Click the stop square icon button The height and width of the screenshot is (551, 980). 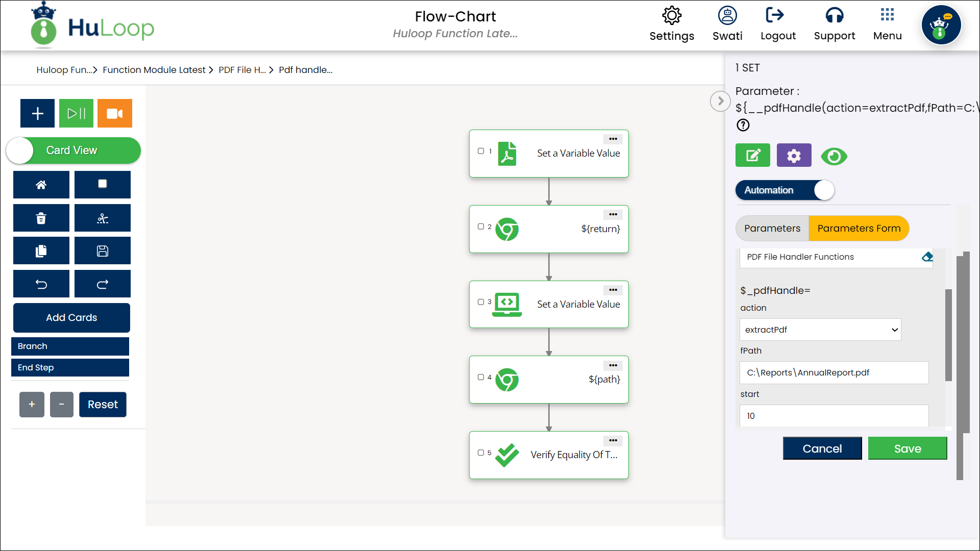point(103,185)
